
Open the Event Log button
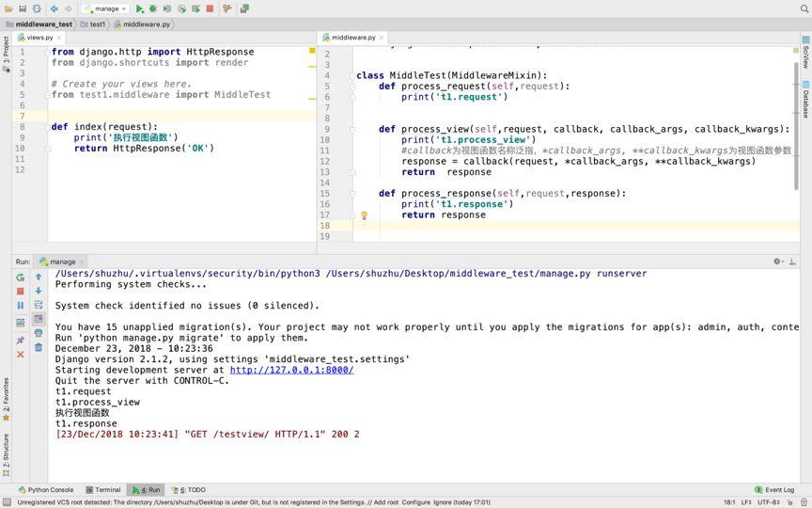coord(775,490)
